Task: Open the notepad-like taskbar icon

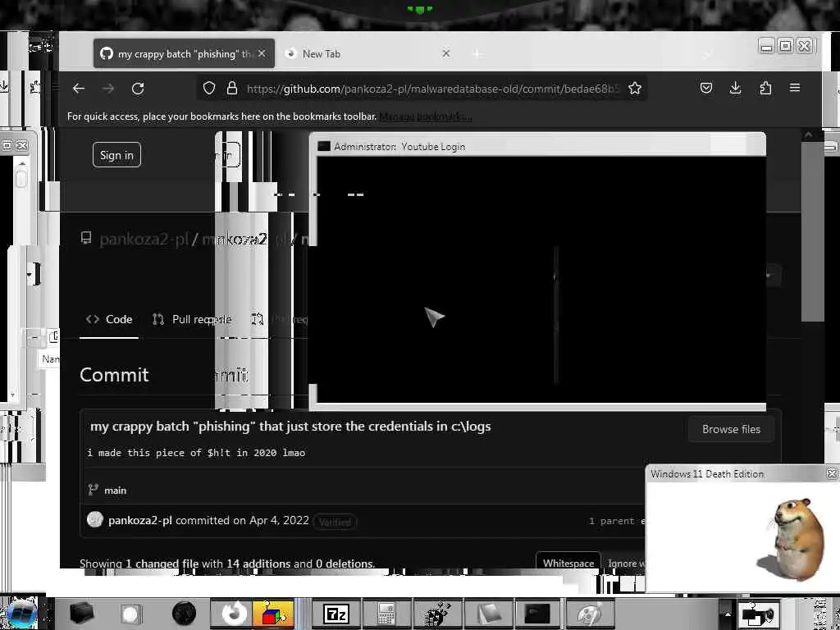Action: point(488,614)
